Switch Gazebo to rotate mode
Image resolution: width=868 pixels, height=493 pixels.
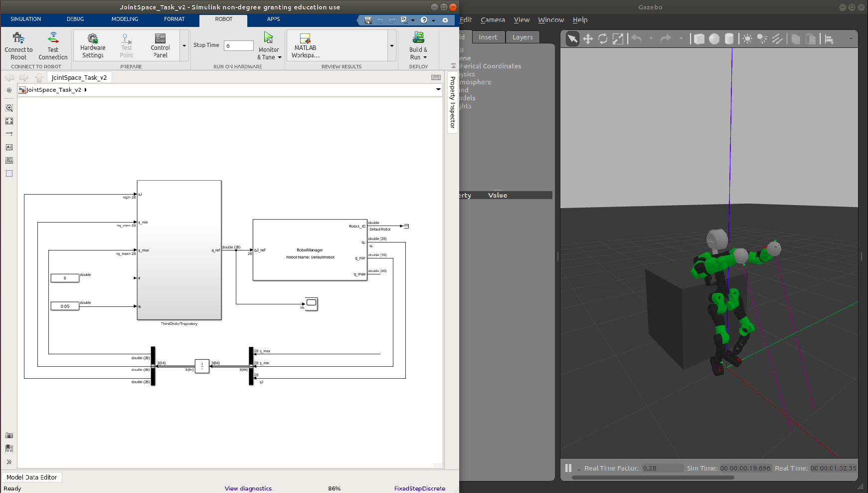click(x=603, y=39)
